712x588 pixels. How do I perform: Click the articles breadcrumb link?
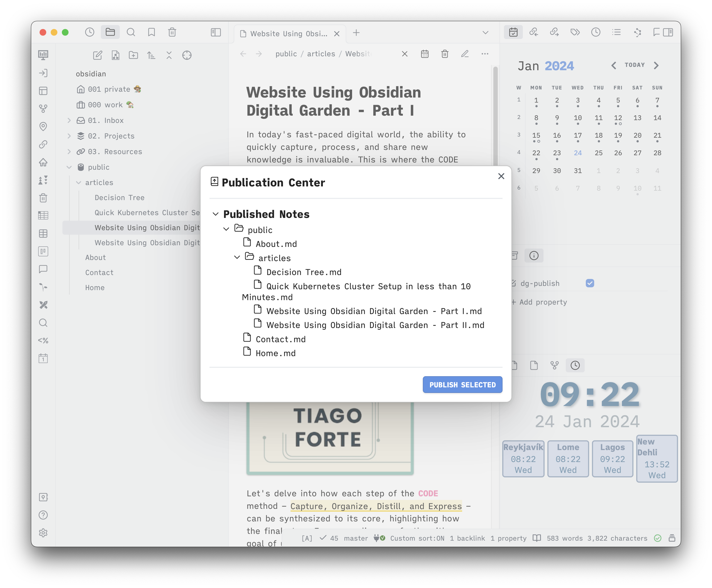point(321,54)
